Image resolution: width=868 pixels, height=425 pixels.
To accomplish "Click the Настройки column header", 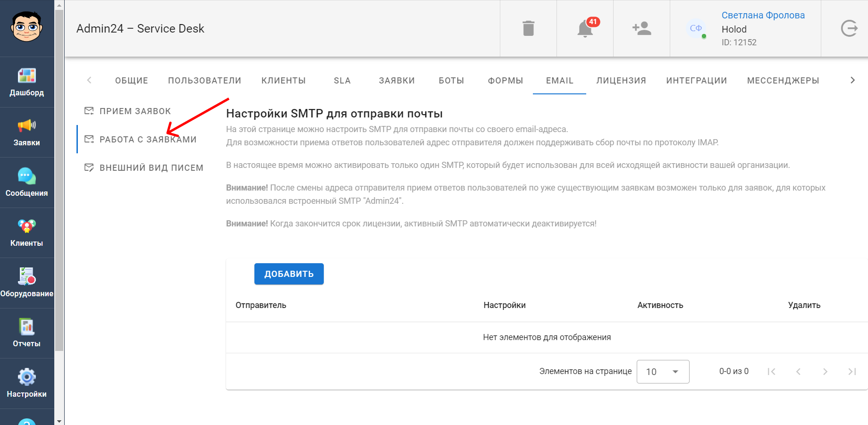I will (x=505, y=305).
